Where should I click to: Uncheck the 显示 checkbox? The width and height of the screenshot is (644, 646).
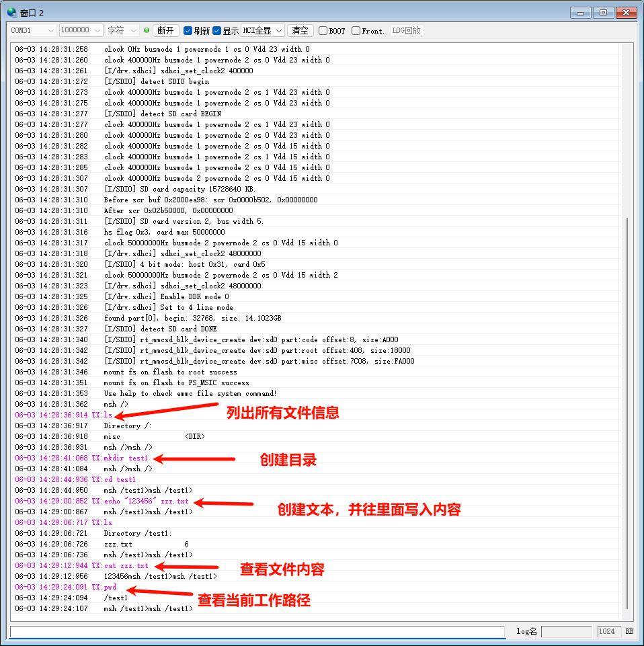tap(217, 31)
